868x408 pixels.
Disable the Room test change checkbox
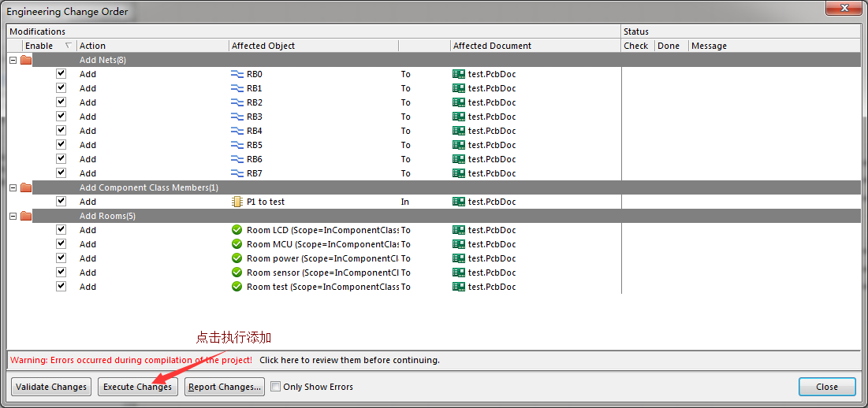pos(61,287)
